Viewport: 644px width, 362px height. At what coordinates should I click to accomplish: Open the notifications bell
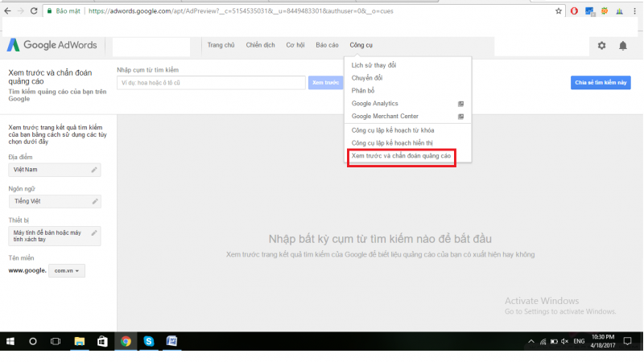click(x=623, y=46)
